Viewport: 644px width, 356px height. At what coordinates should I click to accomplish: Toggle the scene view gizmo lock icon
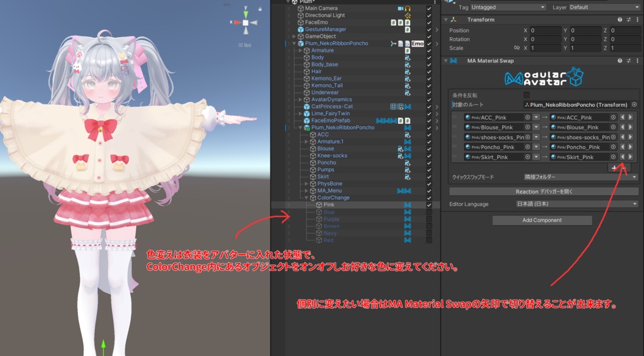click(x=260, y=9)
